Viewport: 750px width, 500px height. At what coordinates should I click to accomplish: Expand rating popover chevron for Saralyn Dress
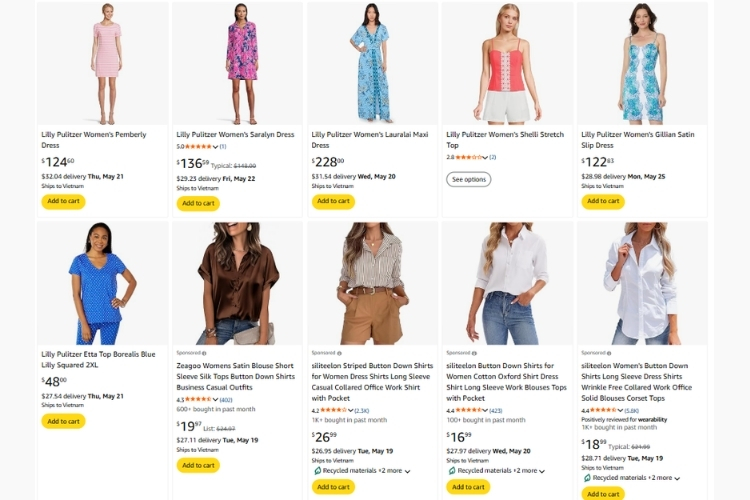tap(216, 147)
